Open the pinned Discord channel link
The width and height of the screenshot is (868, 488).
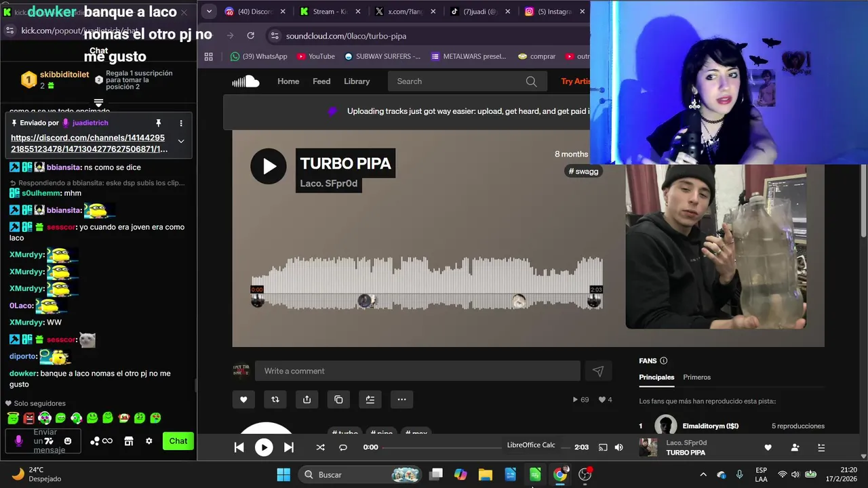click(89, 143)
